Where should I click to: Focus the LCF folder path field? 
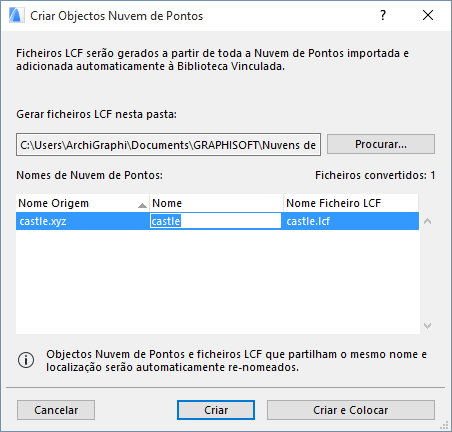[168, 145]
